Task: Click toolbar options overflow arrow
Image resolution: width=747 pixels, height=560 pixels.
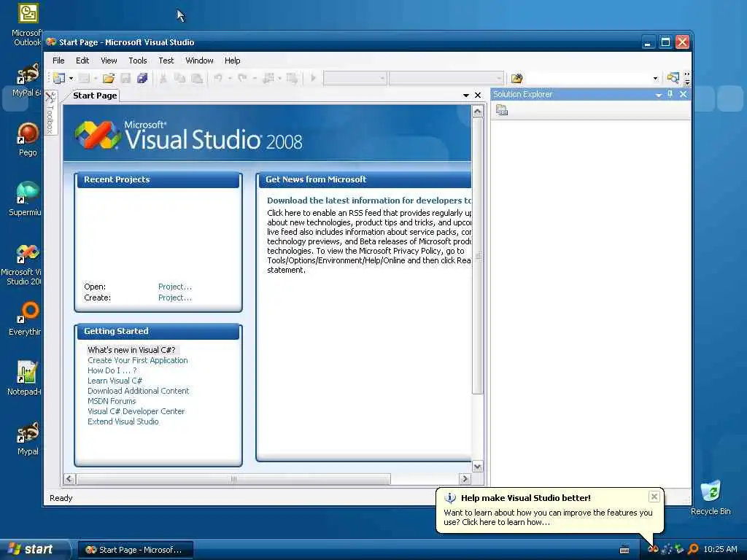Action: (x=687, y=78)
